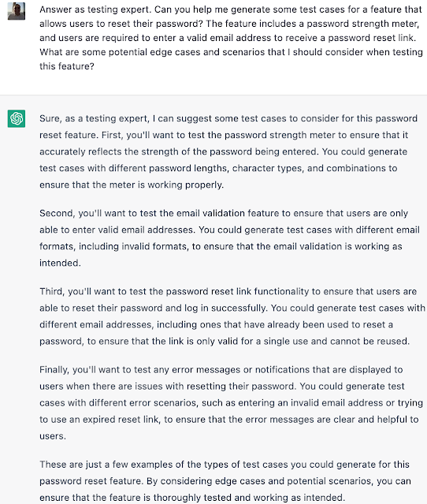Click the line 'ensure that the meter is working properly.'

tap(132, 185)
